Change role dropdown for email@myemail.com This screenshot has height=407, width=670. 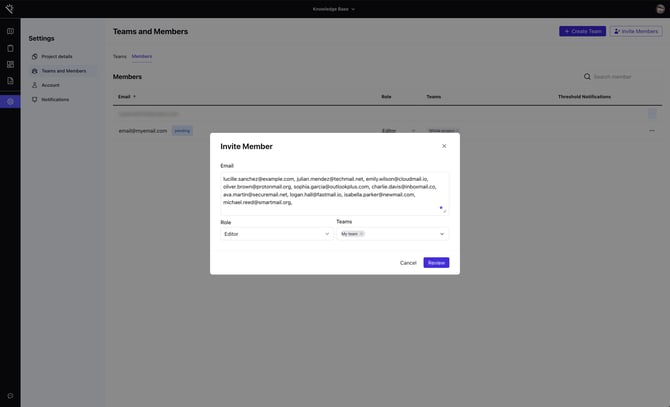click(x=398, y=131)
